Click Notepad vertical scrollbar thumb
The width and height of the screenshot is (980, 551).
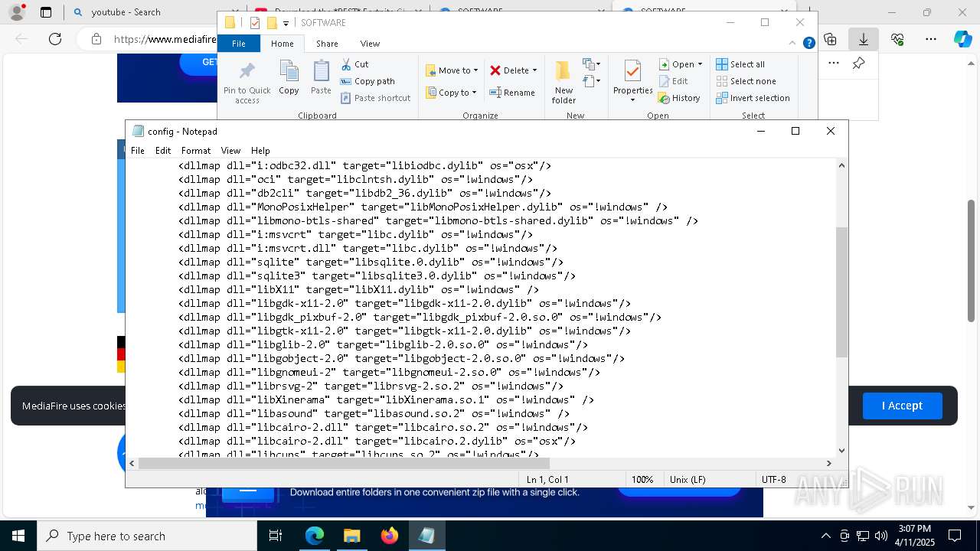point(841,292)
